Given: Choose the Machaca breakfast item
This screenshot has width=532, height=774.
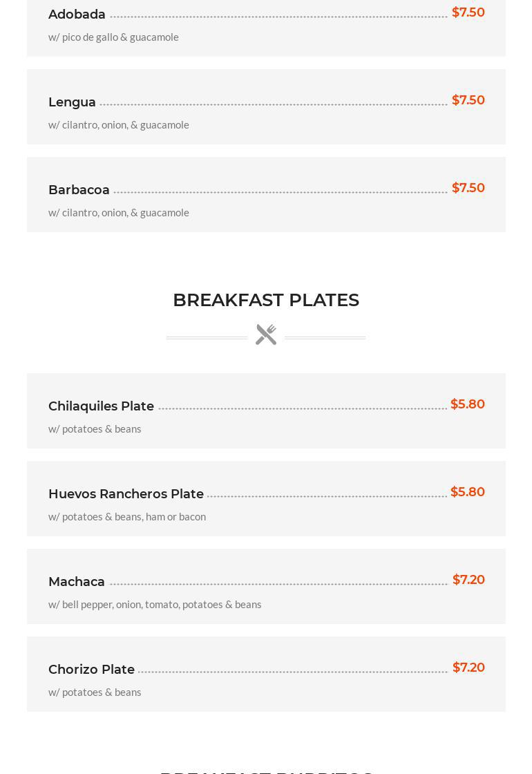Looking at the screenshot, I should 77,582.
